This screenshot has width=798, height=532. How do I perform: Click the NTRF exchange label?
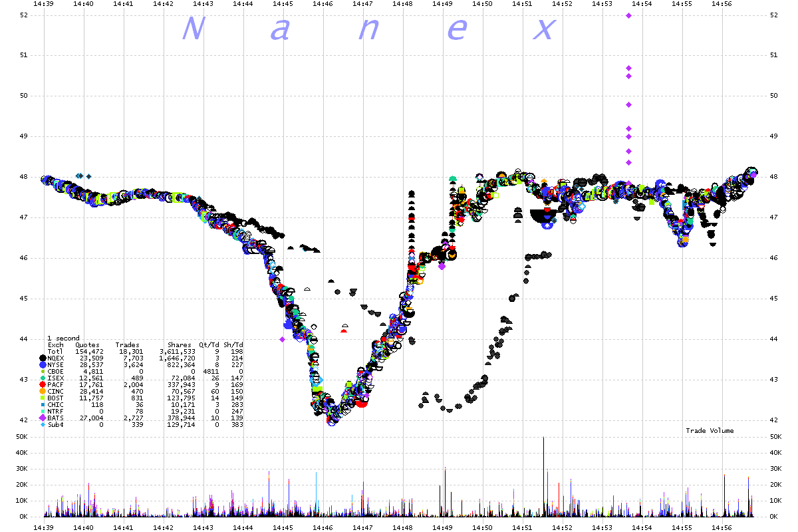pos(55,411)
